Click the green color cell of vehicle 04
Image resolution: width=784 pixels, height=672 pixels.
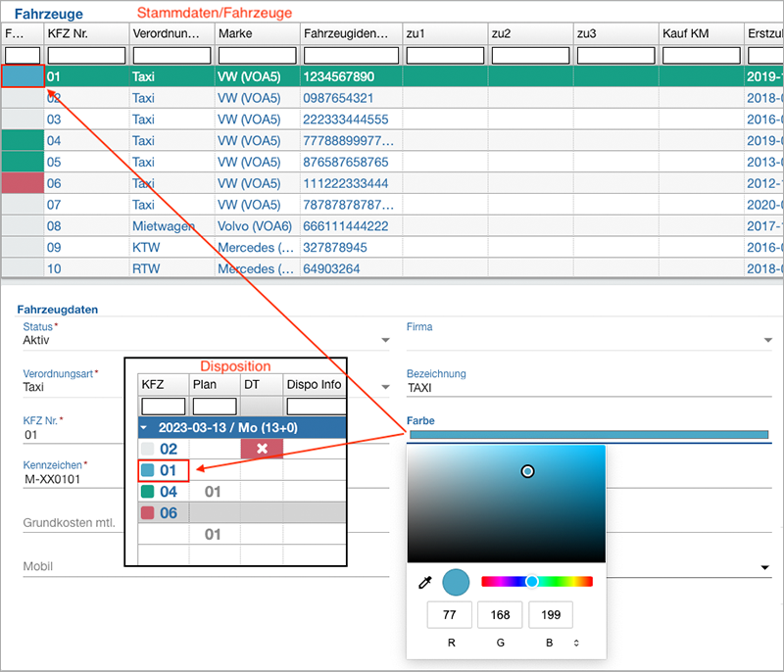click(23, 140)
